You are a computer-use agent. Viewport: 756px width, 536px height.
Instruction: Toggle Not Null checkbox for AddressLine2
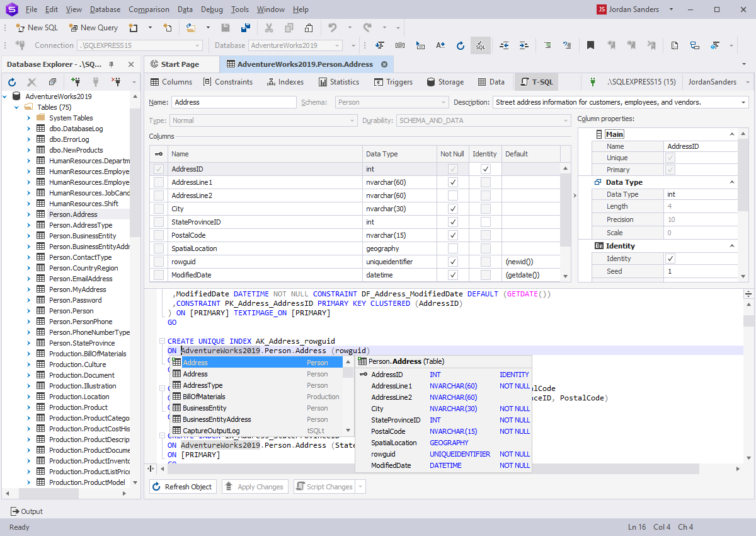[x=452, y=195]
